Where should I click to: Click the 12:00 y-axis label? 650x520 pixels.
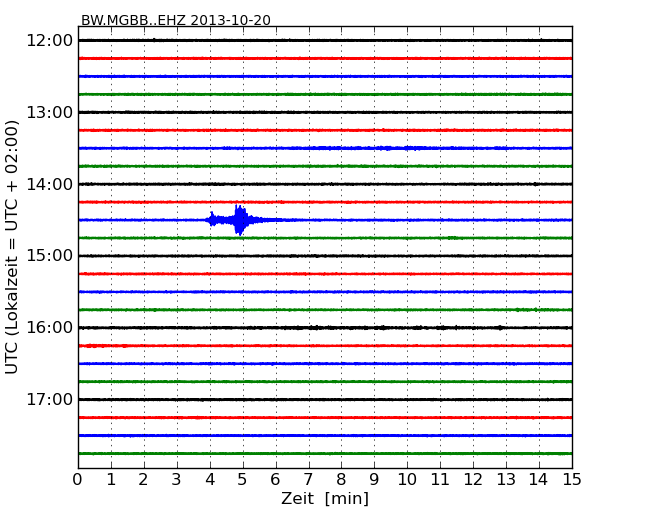(x=49, y=41)
